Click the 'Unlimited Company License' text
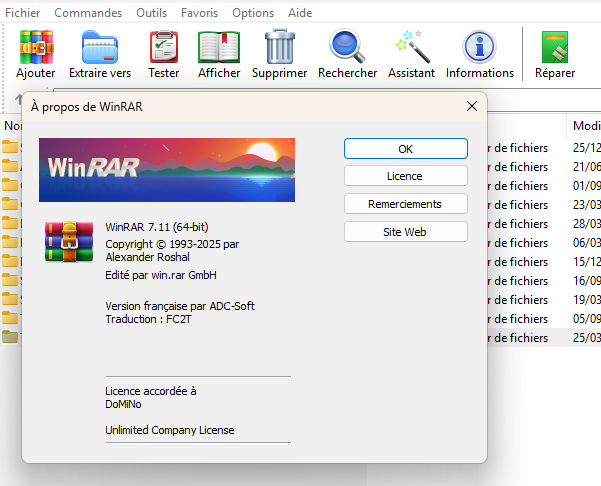 (170, 430)
